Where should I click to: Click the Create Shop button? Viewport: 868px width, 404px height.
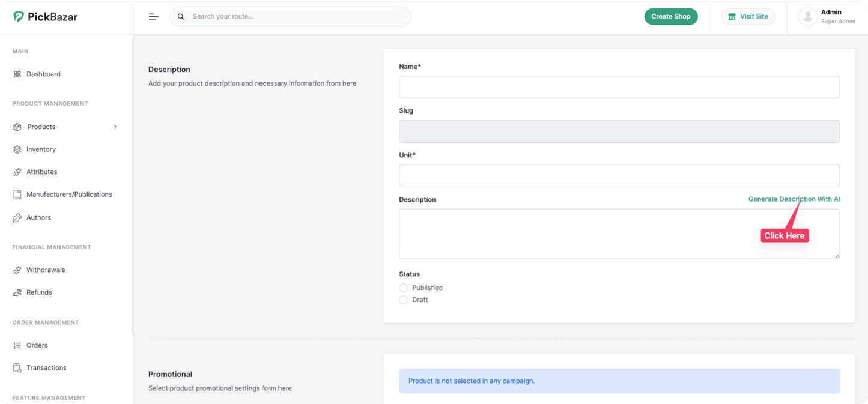(670, 17)
